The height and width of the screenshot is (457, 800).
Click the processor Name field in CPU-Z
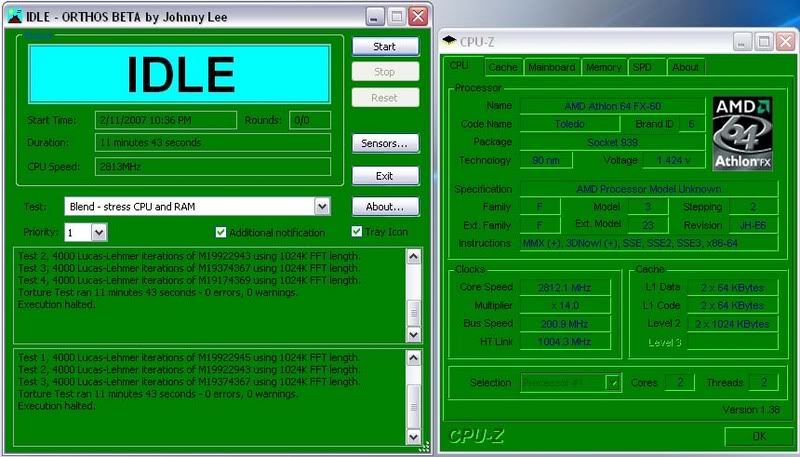(612, 106)
